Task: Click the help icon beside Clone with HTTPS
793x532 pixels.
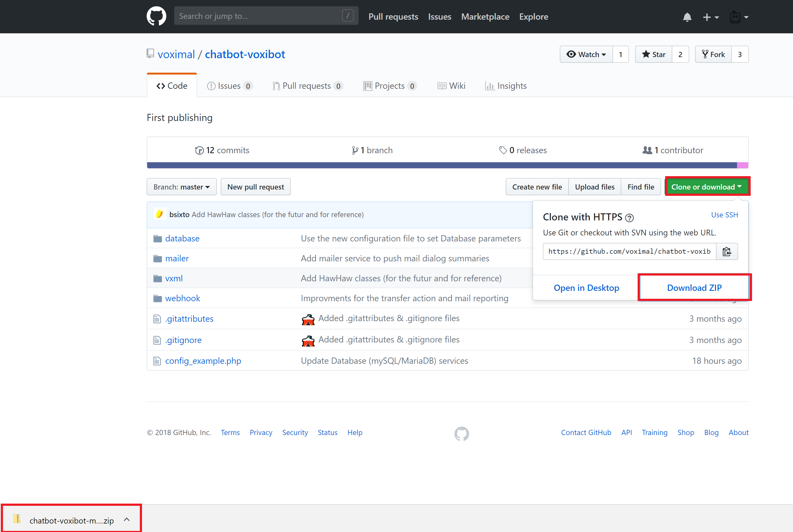Action: pos(629,218)
